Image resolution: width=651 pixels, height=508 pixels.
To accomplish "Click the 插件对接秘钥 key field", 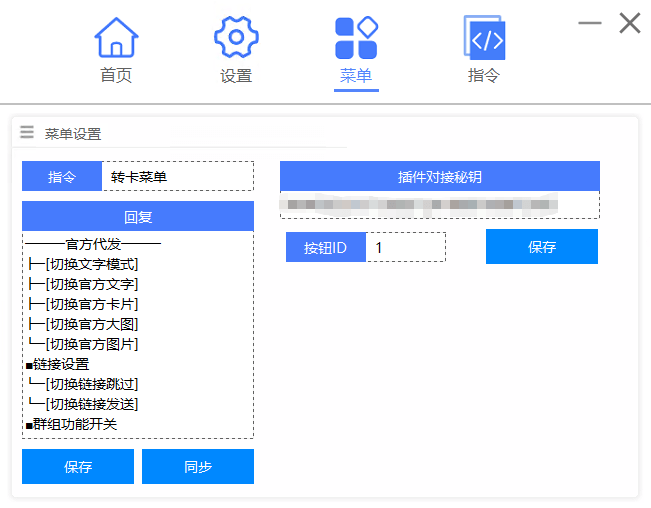I will 440,205.
